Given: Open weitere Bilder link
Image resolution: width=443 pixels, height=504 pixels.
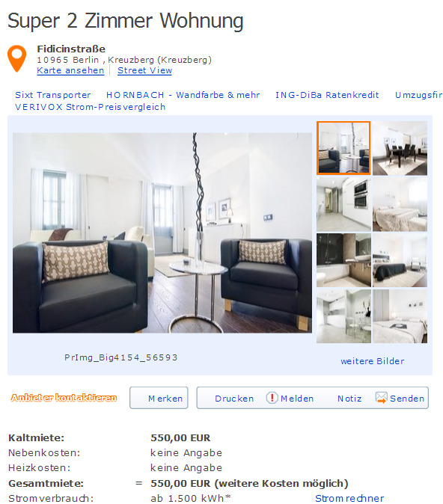Looking at the screenshot, I should [x=373, y=361].
